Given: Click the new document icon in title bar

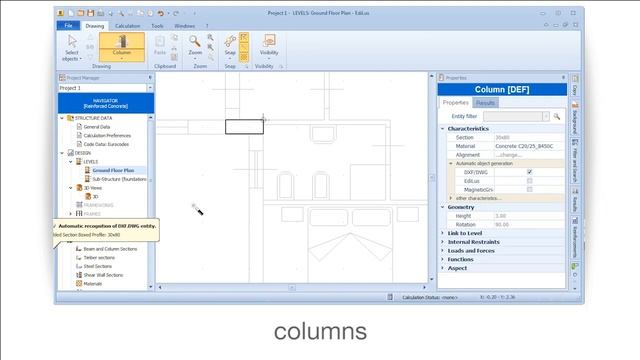Looking at the screenshot, I should [x=71, y=13].
